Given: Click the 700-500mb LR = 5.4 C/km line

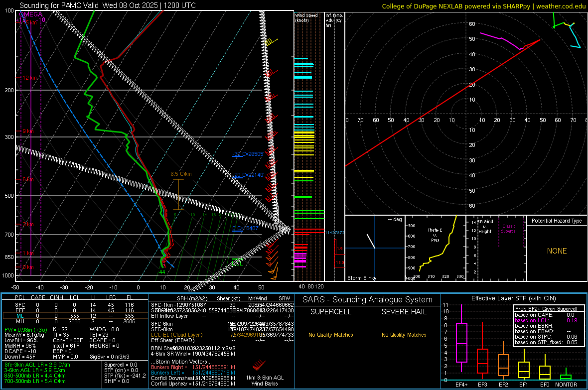Looking at the screenshot, I should 35,381.
